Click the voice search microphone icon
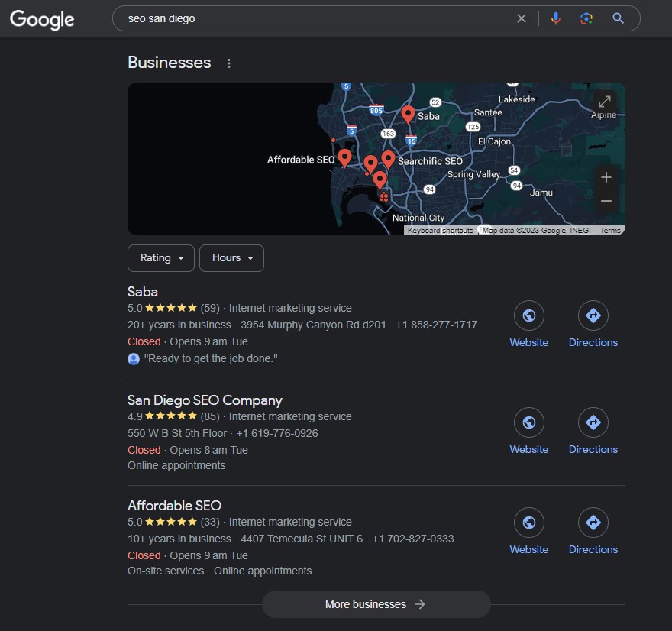Viewport: 672px width, 631px height. (555, 18)
